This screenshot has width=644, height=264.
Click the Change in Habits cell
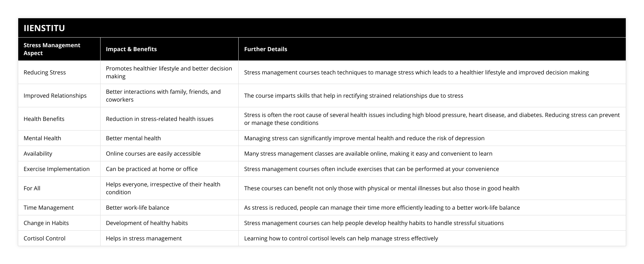pyautogui.click(x=46, y=223)
